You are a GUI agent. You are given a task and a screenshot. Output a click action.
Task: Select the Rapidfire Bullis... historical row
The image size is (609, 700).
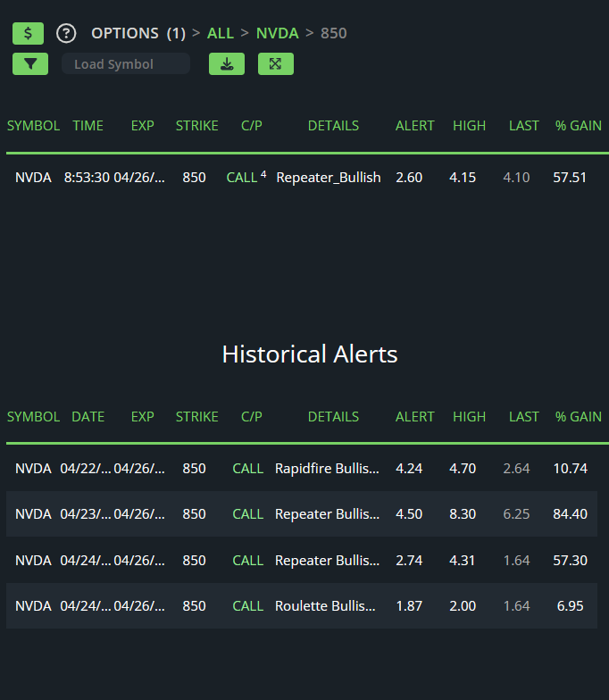click(302, 468)
